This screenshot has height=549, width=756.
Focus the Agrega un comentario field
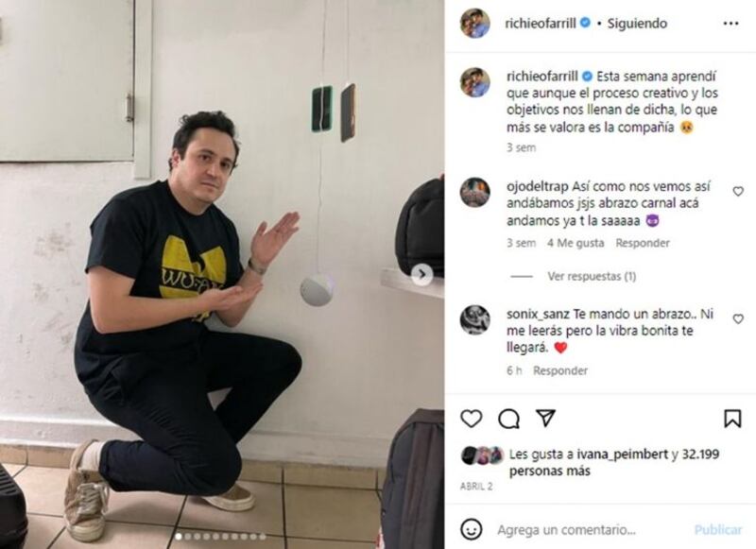click(567, 530)
